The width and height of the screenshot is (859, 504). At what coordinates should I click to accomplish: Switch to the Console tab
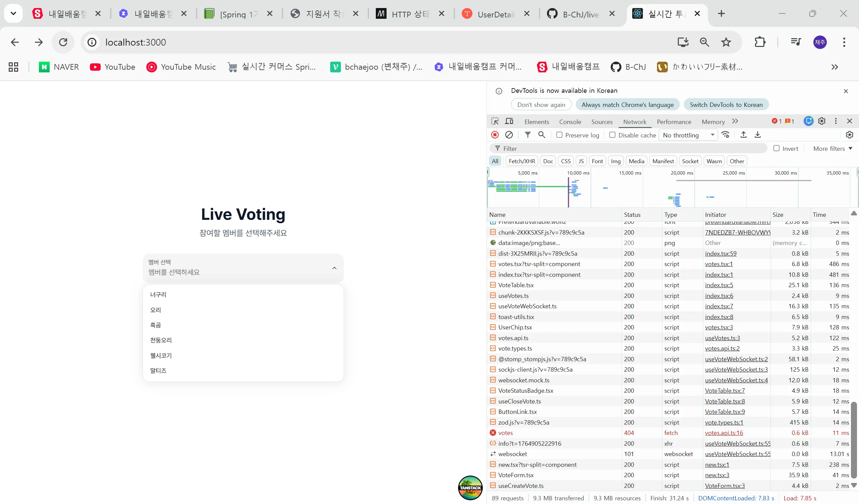coord(570,122)
